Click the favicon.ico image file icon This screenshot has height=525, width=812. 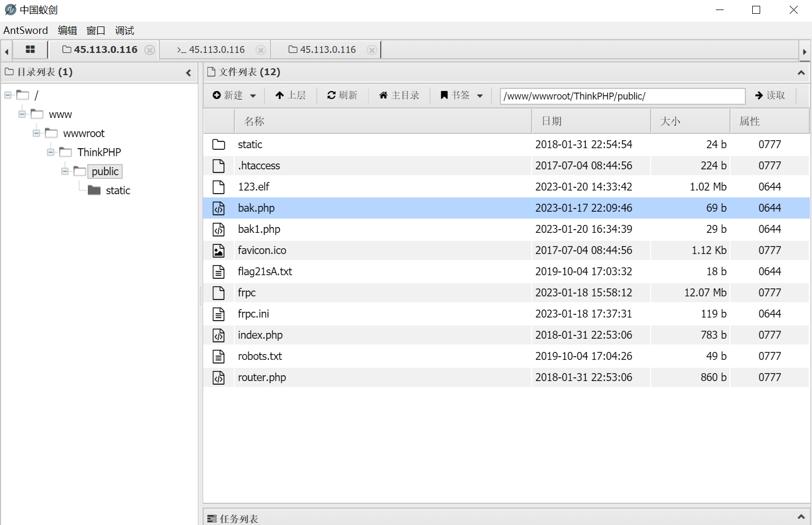(218, 250)
